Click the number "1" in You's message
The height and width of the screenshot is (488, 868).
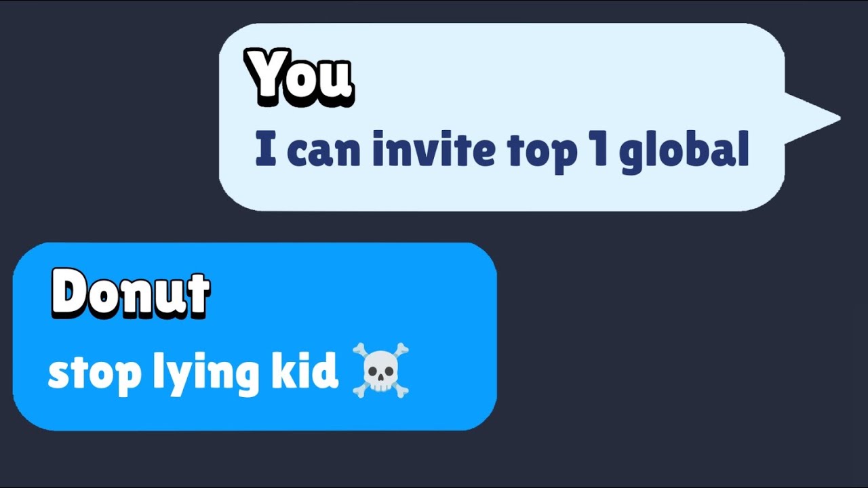(595, 150)
